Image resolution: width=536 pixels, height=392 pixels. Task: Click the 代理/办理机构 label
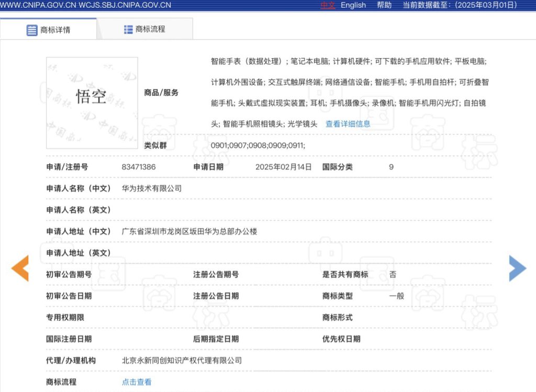click(71, 361)
